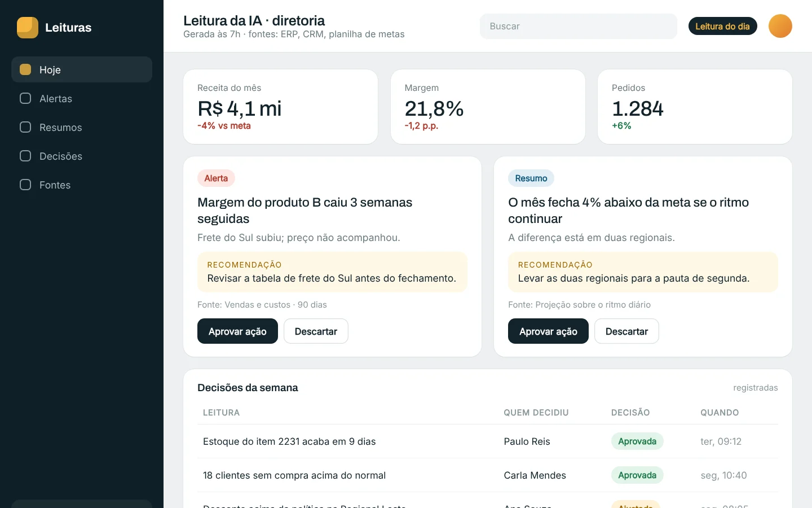Click 'Fonte: Vendas e custos · 90 dias'

click(262, 305)
